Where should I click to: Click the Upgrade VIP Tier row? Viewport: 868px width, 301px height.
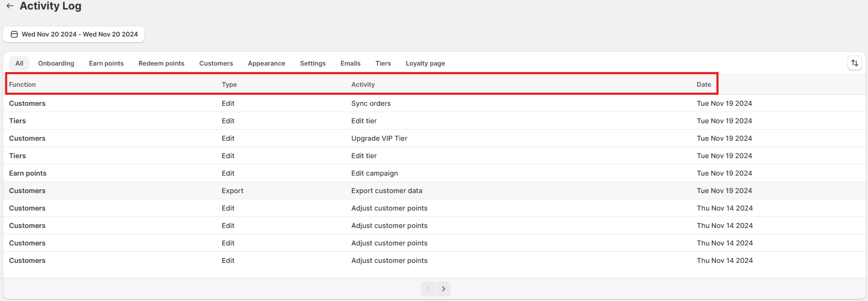[x=379, y=139]
